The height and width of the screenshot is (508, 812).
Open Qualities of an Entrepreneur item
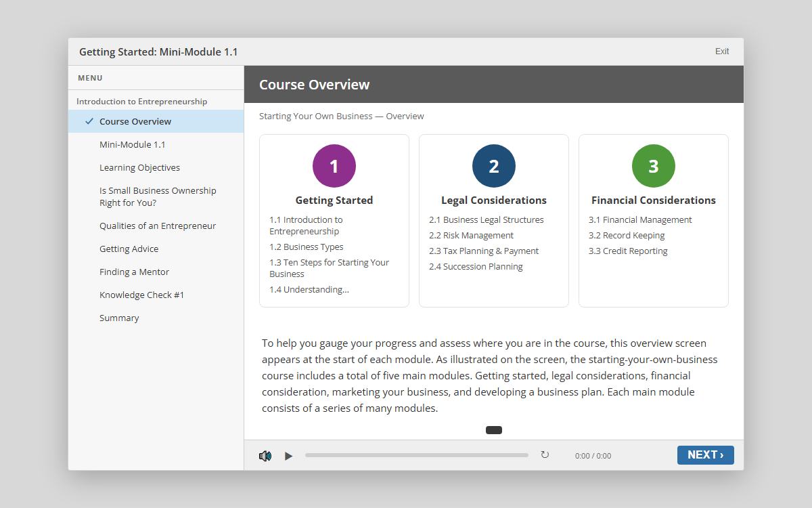tap(156, 226)
